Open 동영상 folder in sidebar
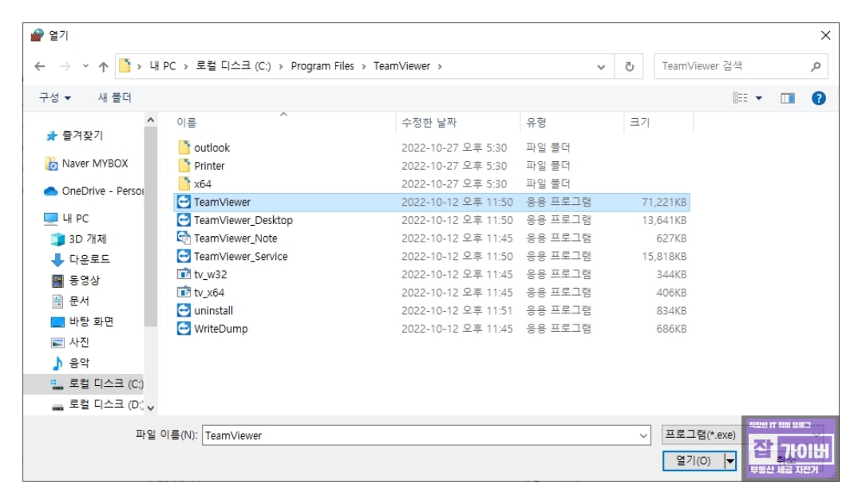Screen dimensions: 862x504 (76, 281)
